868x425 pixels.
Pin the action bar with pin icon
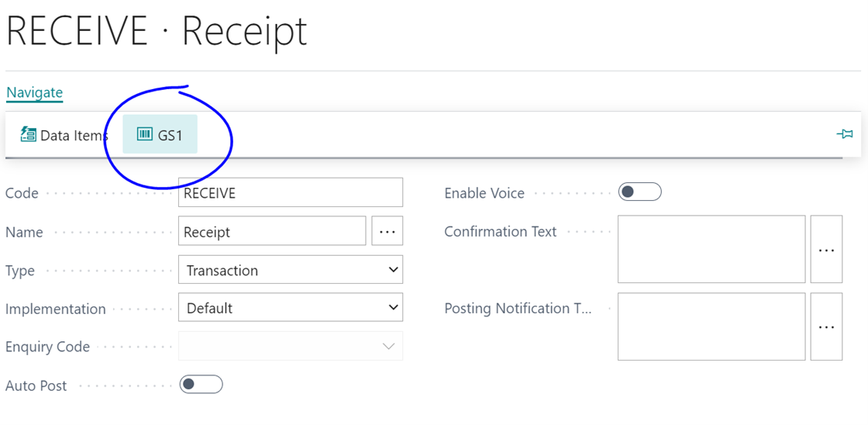(x=845, y=134)
